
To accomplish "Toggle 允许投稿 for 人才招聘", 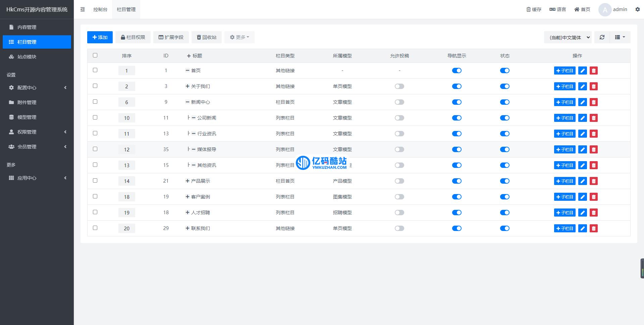I will [x=399, y=213].
